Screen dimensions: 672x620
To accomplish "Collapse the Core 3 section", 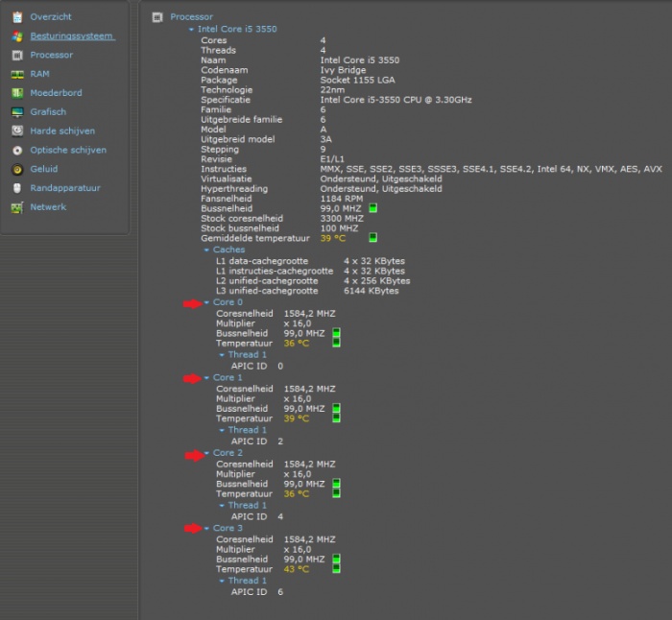I will (x=206, y=528).
